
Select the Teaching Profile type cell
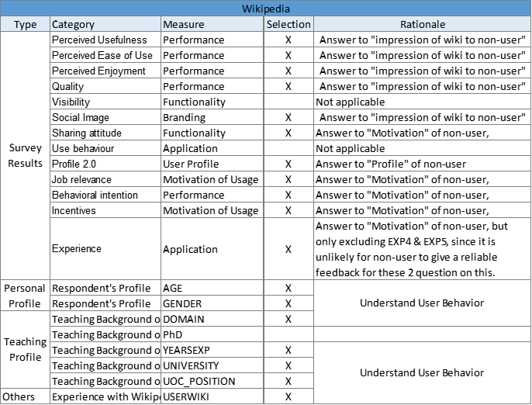click(25, 350)
